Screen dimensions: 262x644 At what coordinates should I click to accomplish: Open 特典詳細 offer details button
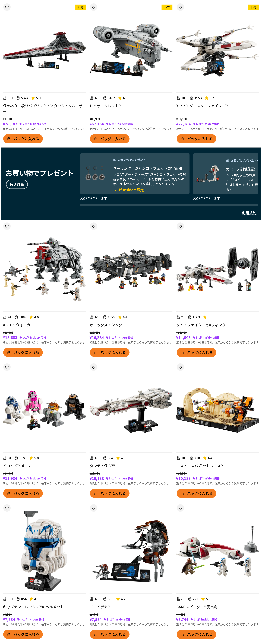click(x=17, y=184)
